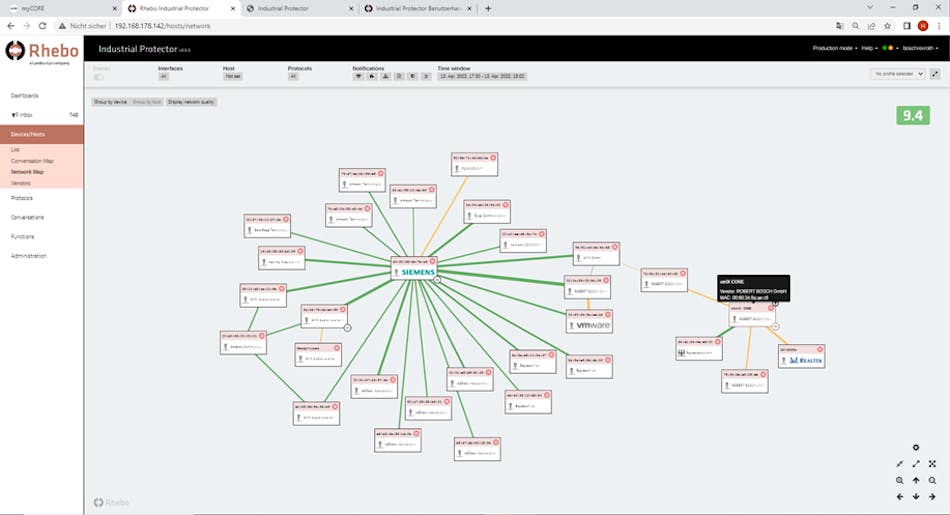Click the right magnifier zoom icon
The width and height of the screenshot is (950, 515).
[x=932, y=480]
